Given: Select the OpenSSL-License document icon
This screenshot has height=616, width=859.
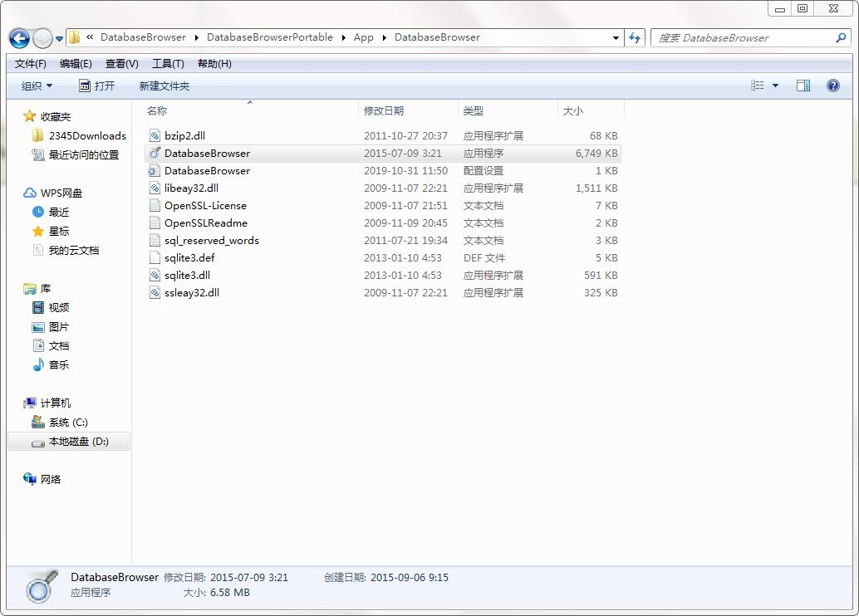Looking at the screenshot, I should 155,206.
